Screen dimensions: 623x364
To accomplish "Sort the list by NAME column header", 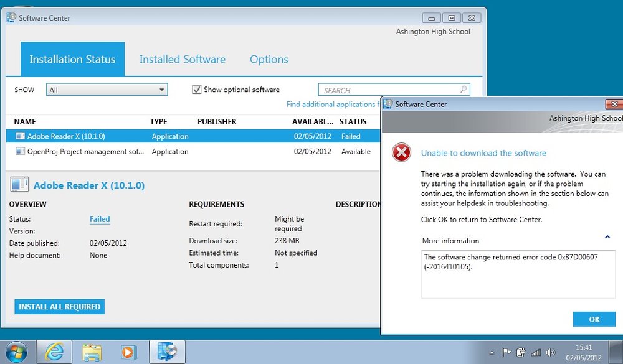I will tap(25, 122).
